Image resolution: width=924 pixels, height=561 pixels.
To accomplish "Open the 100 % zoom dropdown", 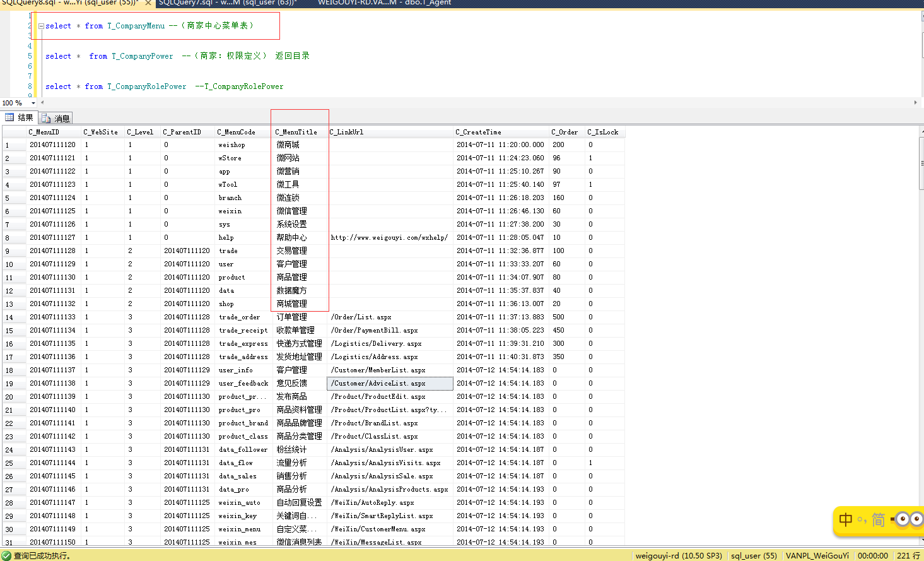I will point(33,103).
